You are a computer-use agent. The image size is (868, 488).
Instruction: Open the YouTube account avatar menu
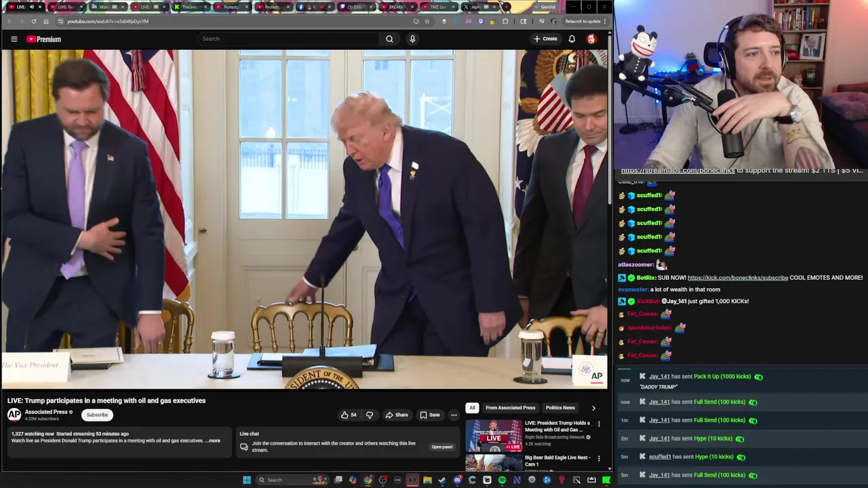tap(591, 39)
